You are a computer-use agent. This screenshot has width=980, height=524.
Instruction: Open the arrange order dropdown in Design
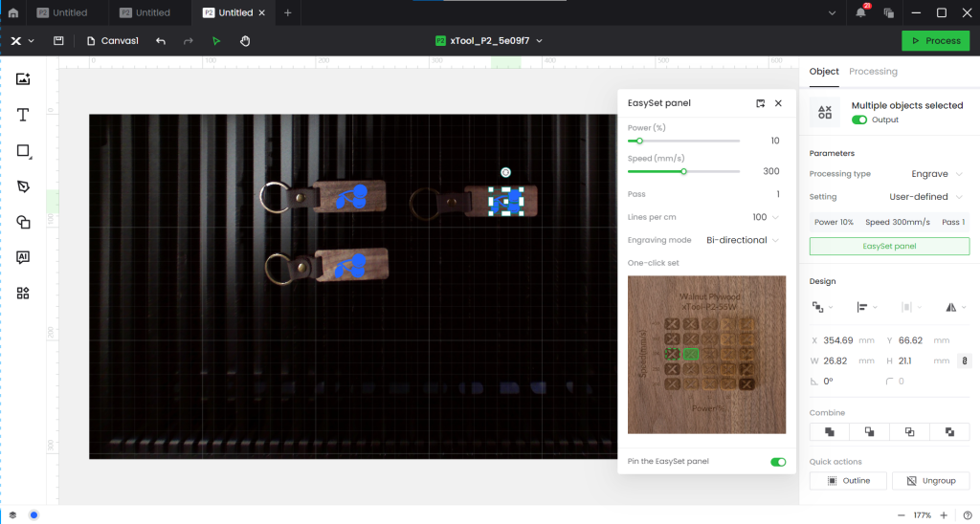click(x=821, y=307)
